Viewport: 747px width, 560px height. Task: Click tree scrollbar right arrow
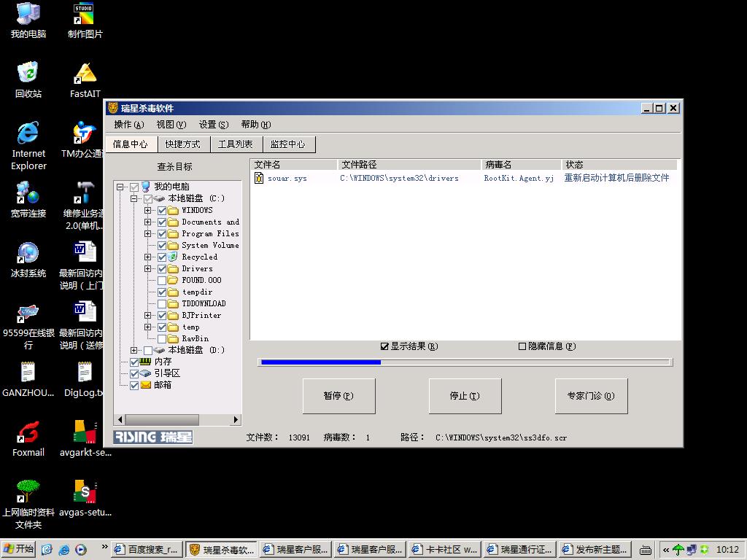[x=236, y=419]
